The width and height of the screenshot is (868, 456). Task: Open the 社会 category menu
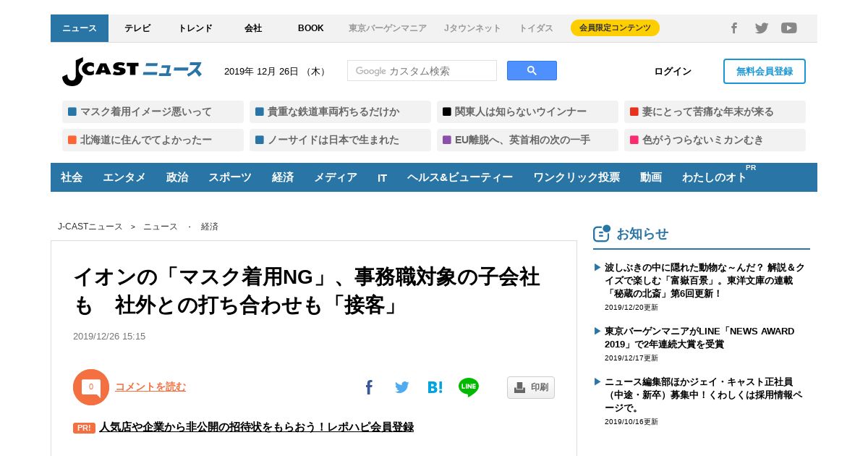(72, 177)
